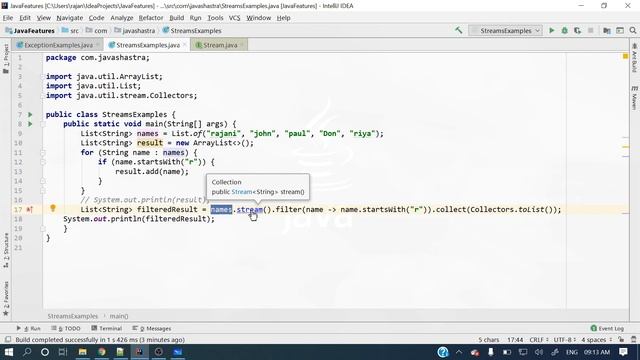
Task: Click the com breadcrumb folder
Action: 97,31
